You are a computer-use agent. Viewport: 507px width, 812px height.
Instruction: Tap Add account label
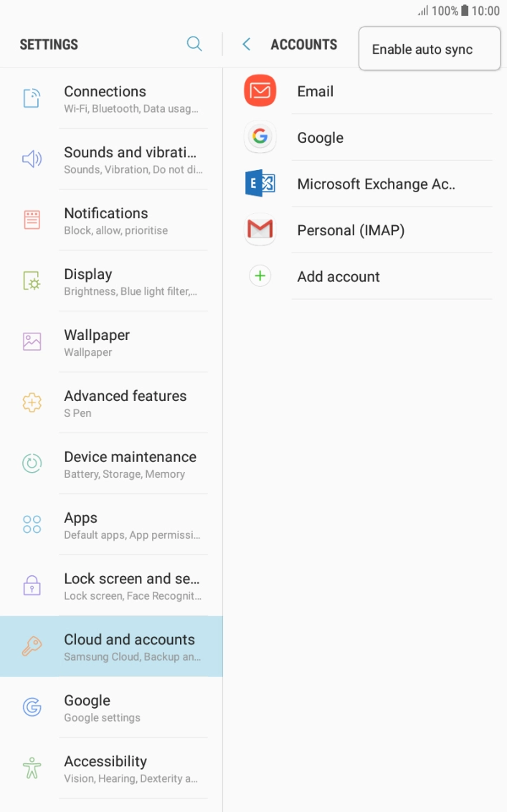click(338, 277)
